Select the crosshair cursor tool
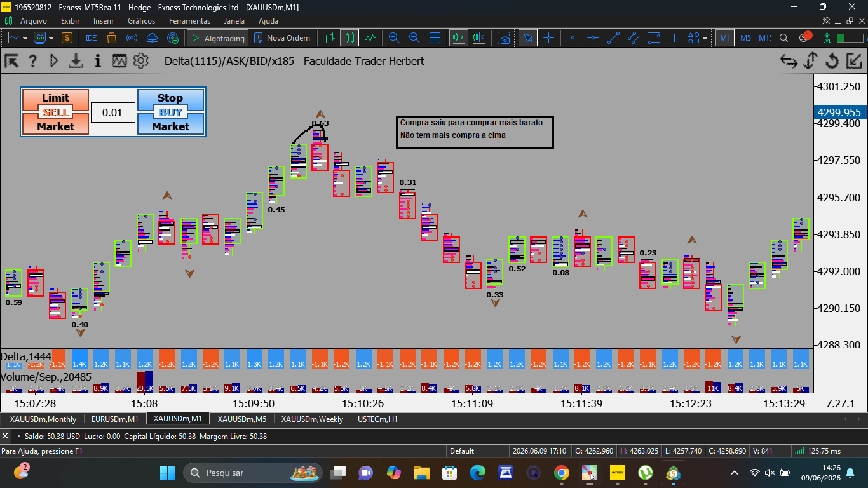 coord(548,38)
